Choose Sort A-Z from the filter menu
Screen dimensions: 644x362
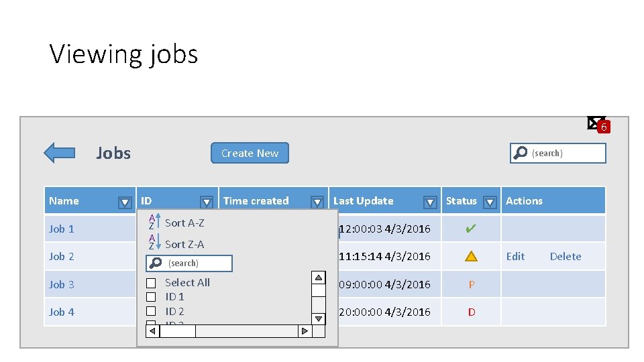click(x=184, y=223)
